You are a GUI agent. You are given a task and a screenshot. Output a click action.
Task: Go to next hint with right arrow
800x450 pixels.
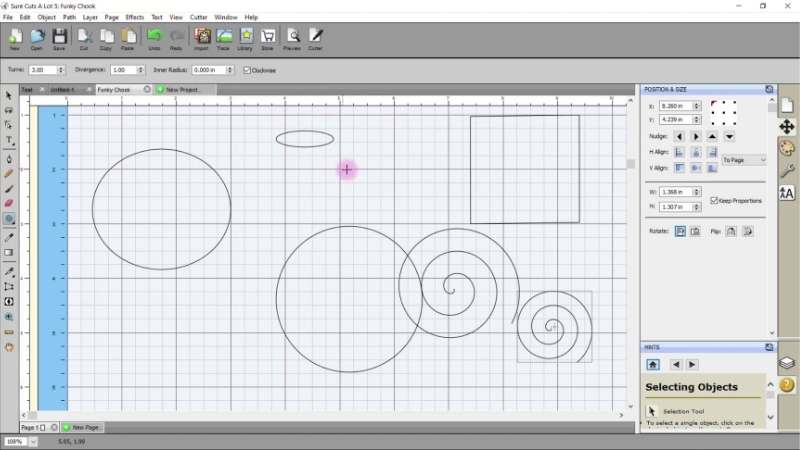[x=692, y=364]
